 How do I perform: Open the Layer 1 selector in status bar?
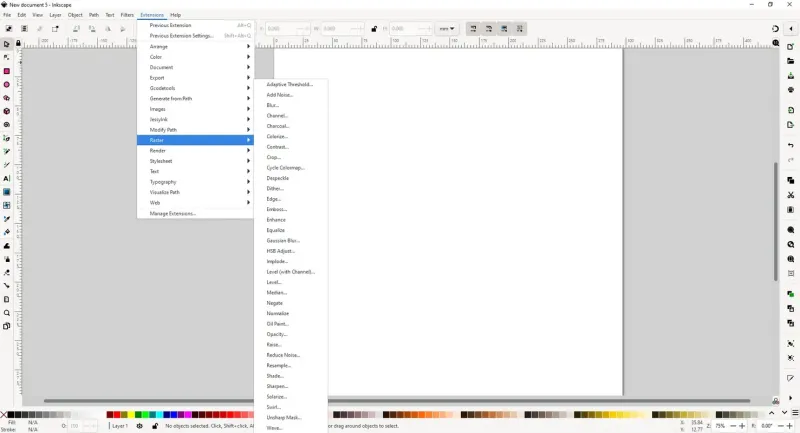pos(120,426)
